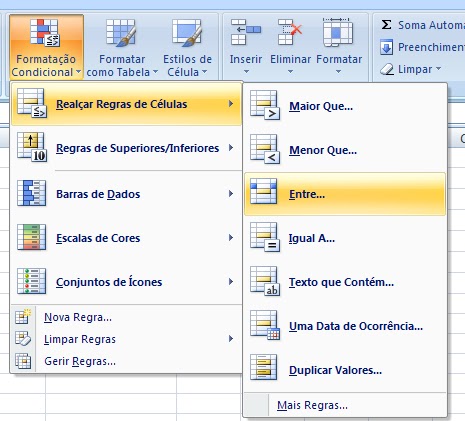
Task: Click the Inserir cells icon
Action: click(246, 32)
